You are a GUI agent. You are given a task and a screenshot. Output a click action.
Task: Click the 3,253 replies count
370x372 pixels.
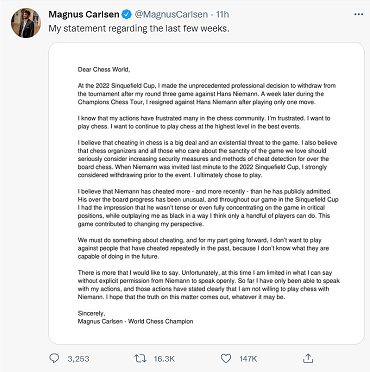(x=78, y=359)
